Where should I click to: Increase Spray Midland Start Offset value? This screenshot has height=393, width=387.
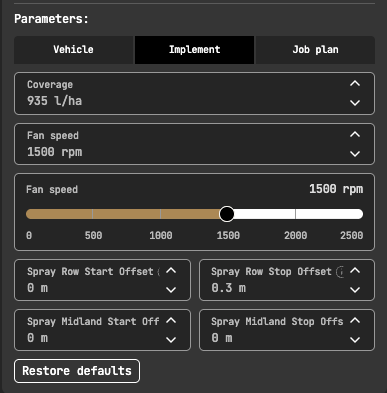point(171,321)
